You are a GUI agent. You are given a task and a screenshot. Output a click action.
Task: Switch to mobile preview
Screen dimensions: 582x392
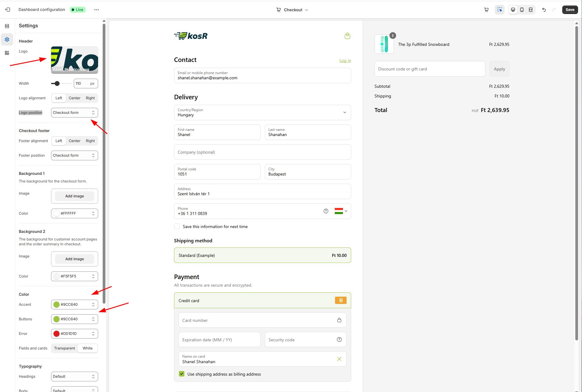coord(522,10)
